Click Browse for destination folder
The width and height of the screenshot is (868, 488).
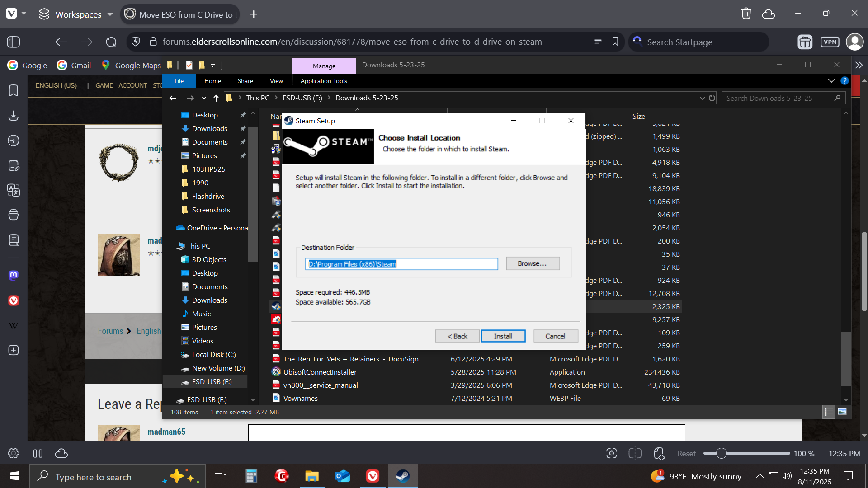[x=533, y=263]
